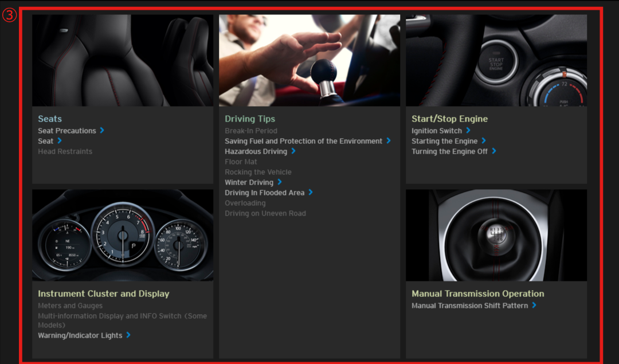Click the arrow icon after Hazardous Driving
Image resolution: width=619 pixels, height=364 pixels.
tap(293, 151)
